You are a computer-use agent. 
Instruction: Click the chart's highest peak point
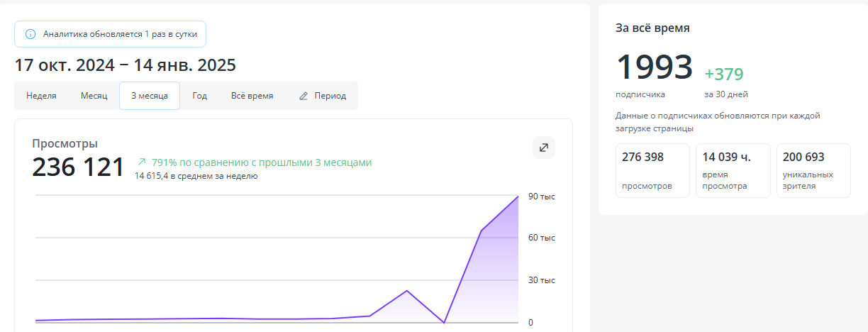[518, 197]
